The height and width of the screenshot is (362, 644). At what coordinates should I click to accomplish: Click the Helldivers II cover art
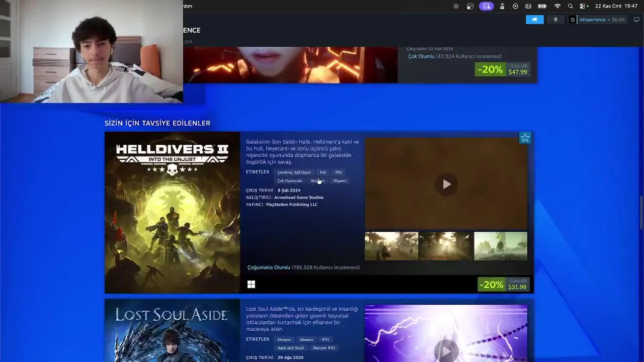(x=172, y=213)
